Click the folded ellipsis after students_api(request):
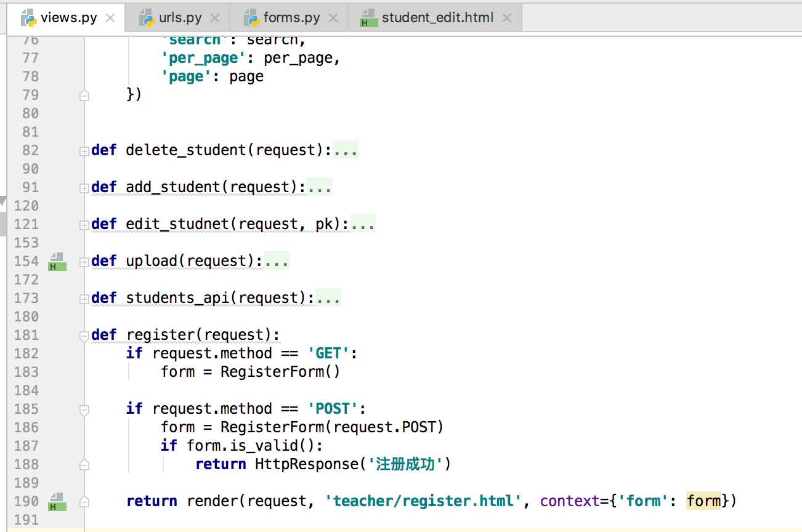The width and height of the screenshot is (802, 532). (x=328, y=298)
